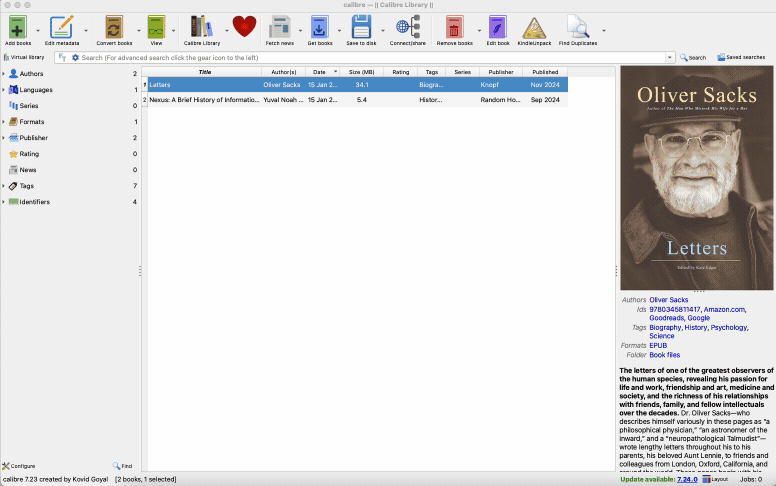776x486 pixels.
Task: Click the Authors icon in tag browser
Action: click(x=13, y=73)
